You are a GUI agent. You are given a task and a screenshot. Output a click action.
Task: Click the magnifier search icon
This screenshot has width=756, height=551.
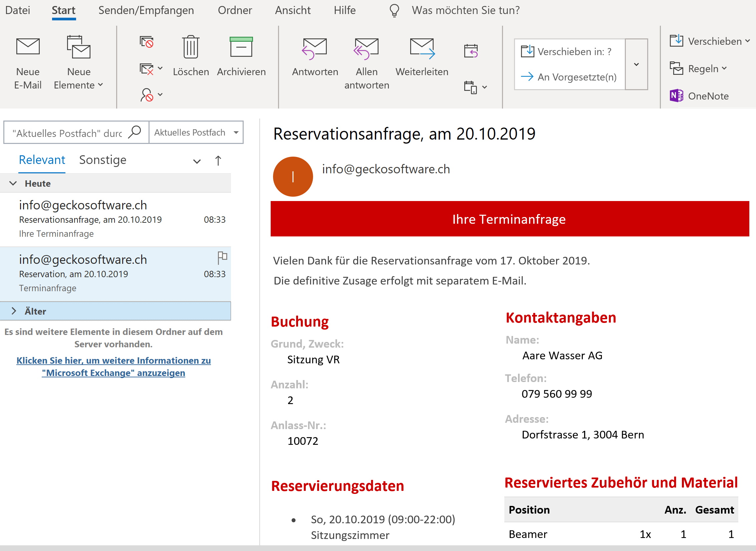tap(135, 132)
